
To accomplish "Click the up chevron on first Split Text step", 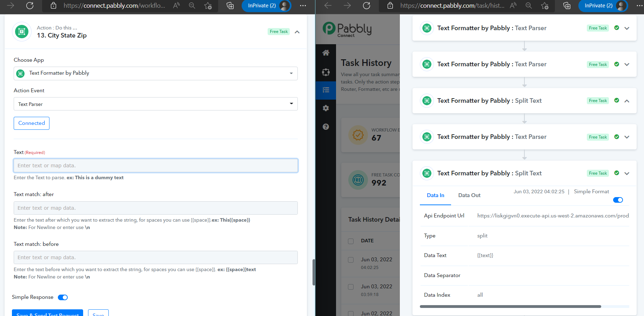I will click(x=627, y=101).
